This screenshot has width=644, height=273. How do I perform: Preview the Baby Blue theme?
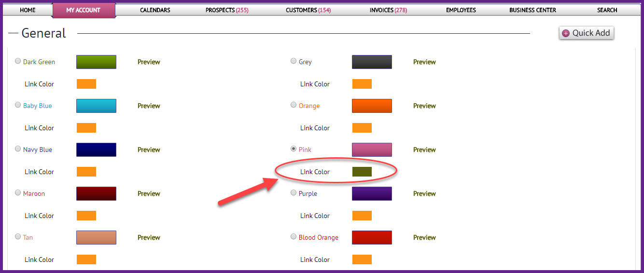coord(149,106)
